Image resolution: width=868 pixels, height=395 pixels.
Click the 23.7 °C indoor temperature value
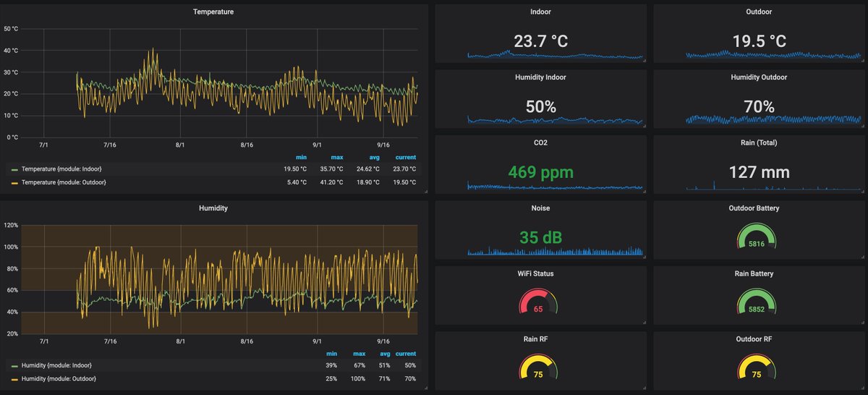coord(540,41)
